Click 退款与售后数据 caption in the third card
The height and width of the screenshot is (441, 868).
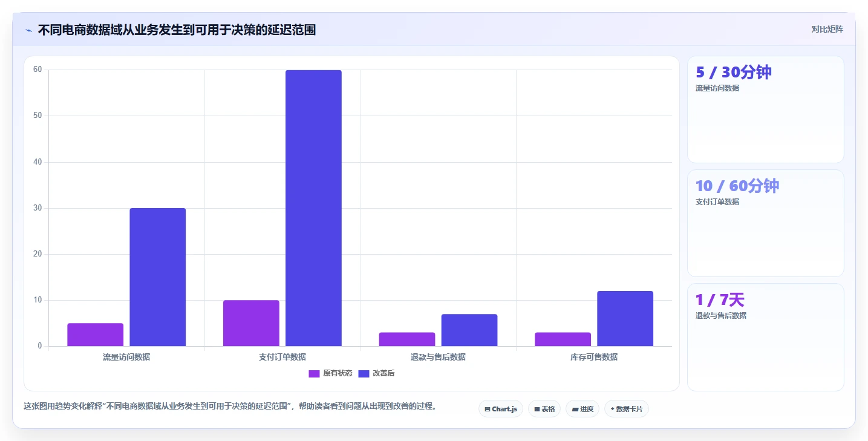(x=721, y=316)
